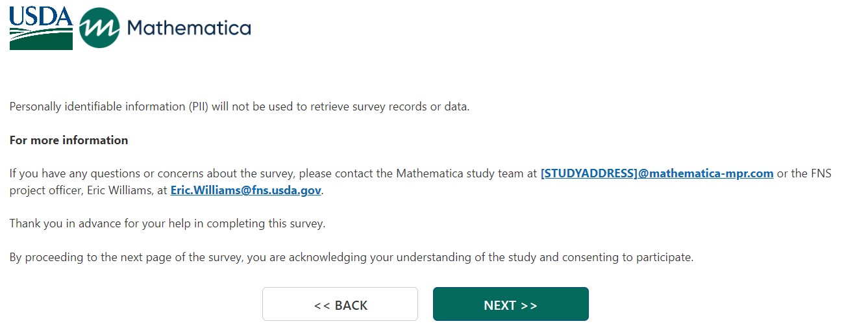The width and height of the screenshot is (868, 328).
Task: Go back with the << BACK button
Action: click(x=340, y=305)
